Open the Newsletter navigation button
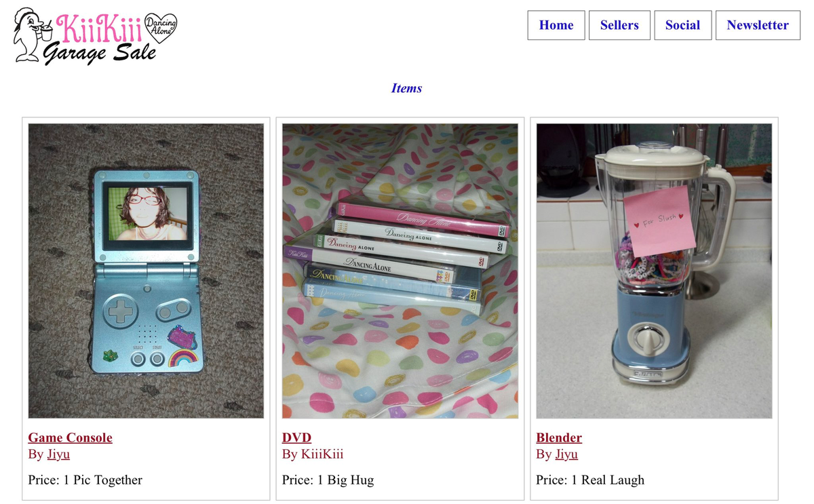Screen dimensions: 814x504 tap(758, 25)
